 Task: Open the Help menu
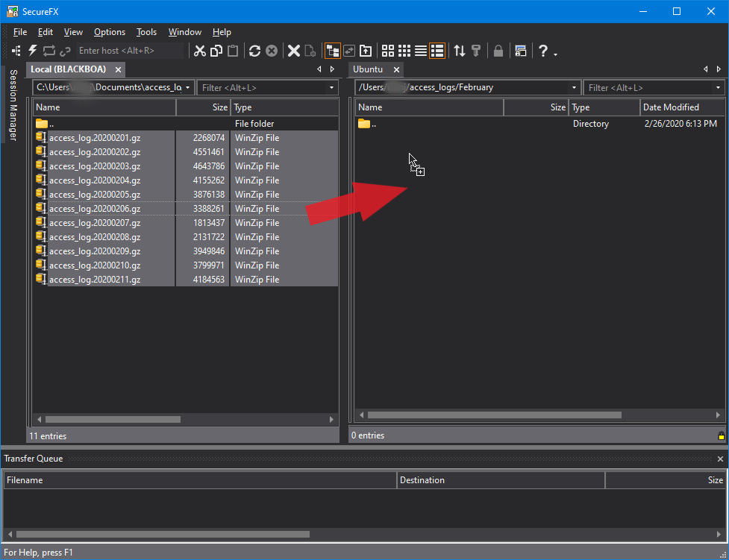point(222,32)
